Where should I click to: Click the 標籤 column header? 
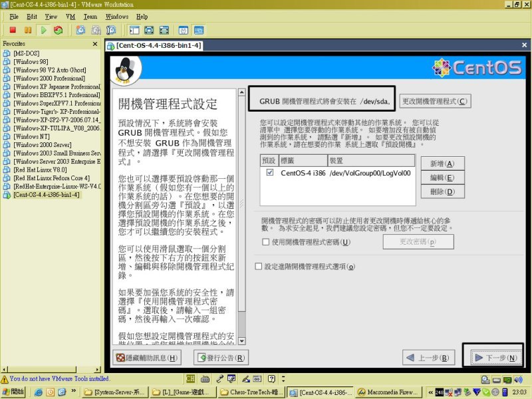pyautogui.click(x=303, y=160)
